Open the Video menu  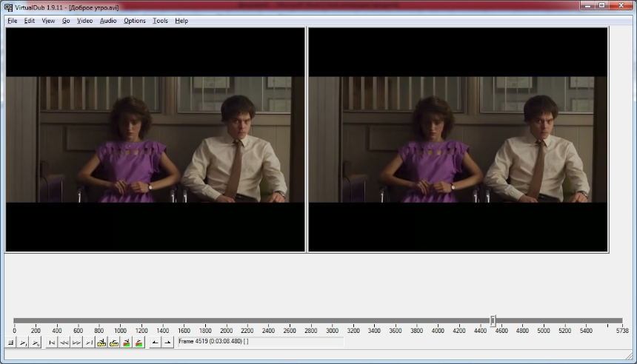tap(85, 21)
